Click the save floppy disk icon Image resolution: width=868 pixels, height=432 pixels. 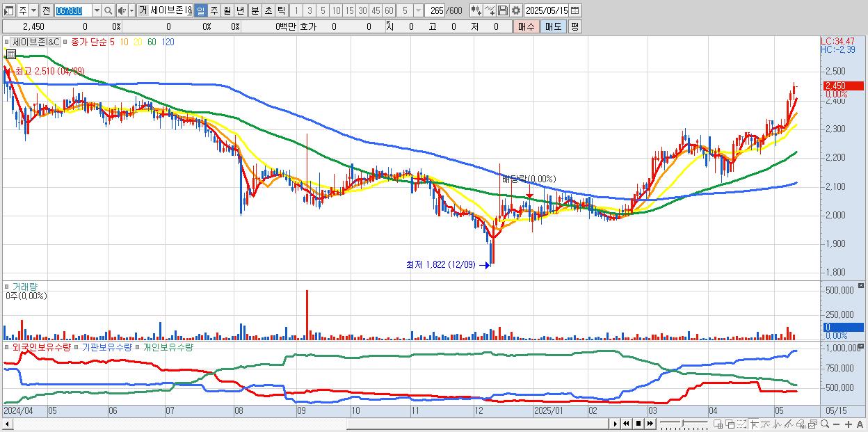(x=503, y=10)
